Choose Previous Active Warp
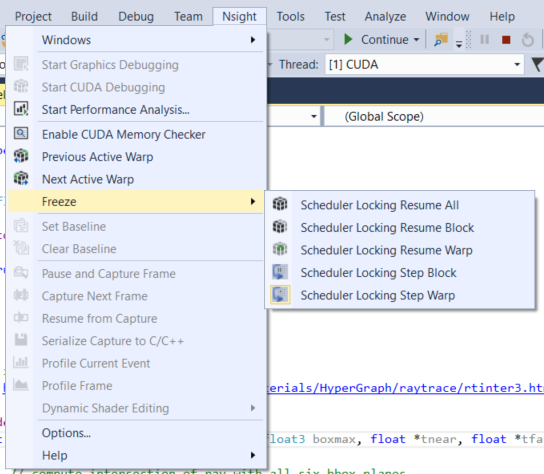The height and width of the screenshot is (474, 544). coord(136,157)
